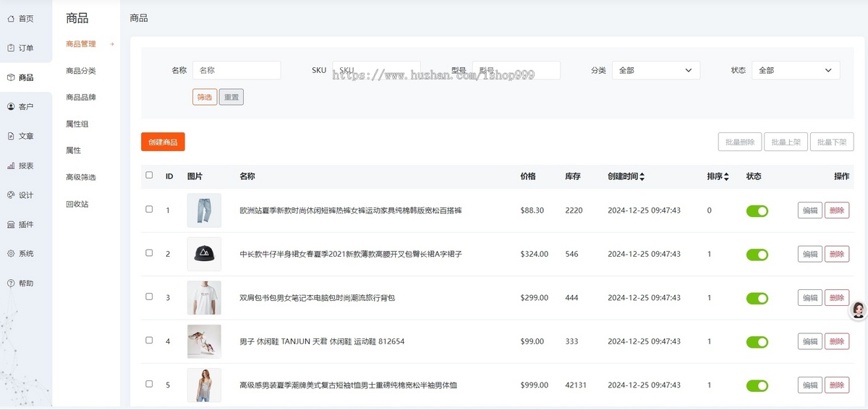Go to 商品品牌 submenu
This screenshot has height=410, width=868.
coord(80,98)
